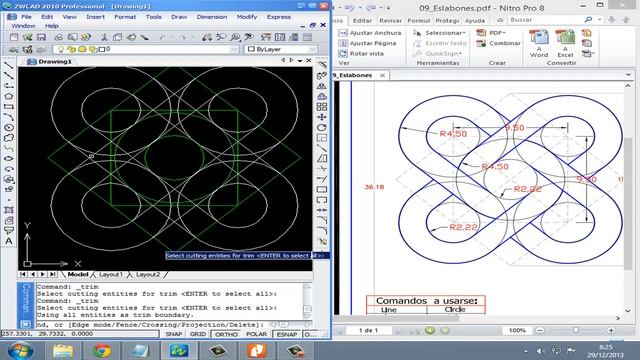Open the Dimension menu in ZWCAD
Image resolution: width=640 pixels, height=360 pixels.
[x=212, y=17]
